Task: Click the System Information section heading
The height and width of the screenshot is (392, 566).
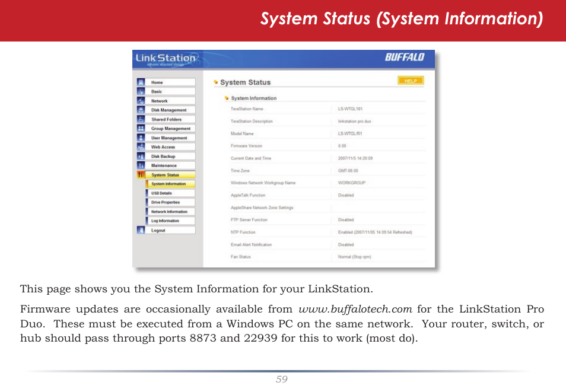Action: coord(254,98)
